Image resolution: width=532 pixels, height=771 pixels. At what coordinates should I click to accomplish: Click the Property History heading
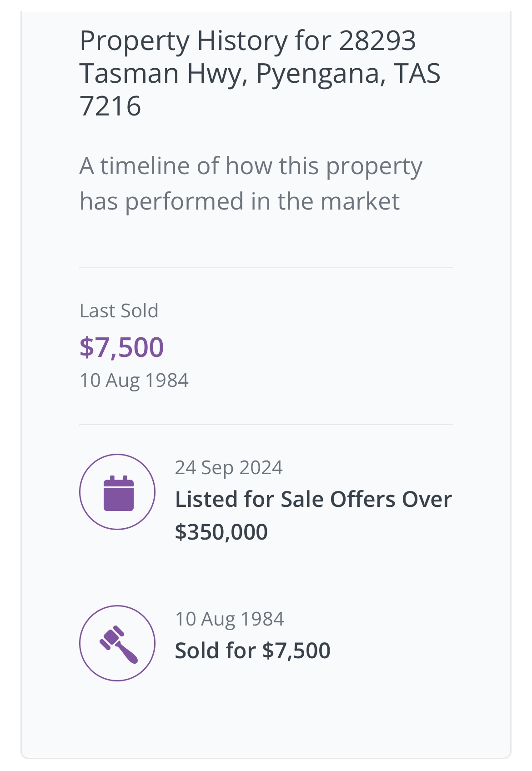pyautogui.click(x=247, y=41)
